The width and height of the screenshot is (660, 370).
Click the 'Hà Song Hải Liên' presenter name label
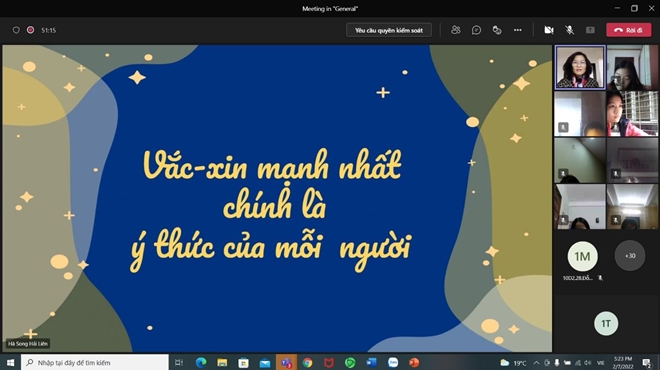coord(28,344)
